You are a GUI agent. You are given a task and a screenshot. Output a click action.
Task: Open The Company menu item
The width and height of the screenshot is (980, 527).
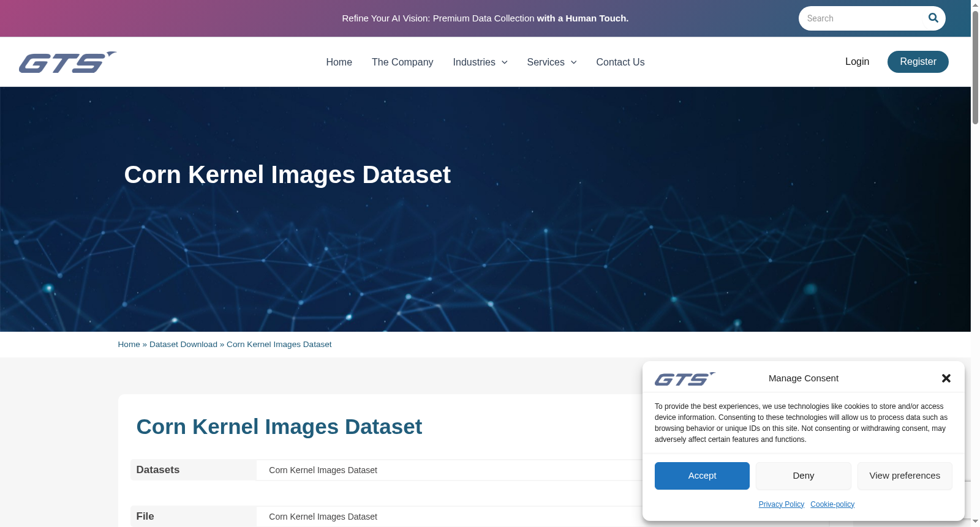click(402, 62)
